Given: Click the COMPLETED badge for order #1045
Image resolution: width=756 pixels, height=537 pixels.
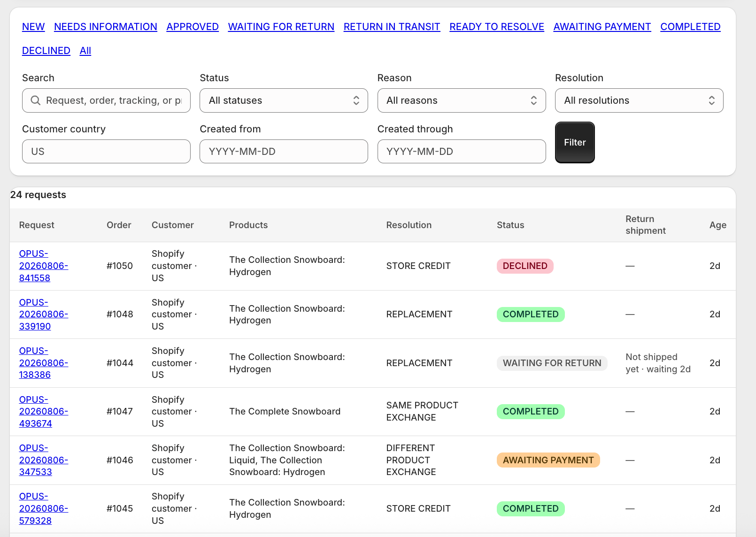Looking at the screenshot, I should point(531,509).
